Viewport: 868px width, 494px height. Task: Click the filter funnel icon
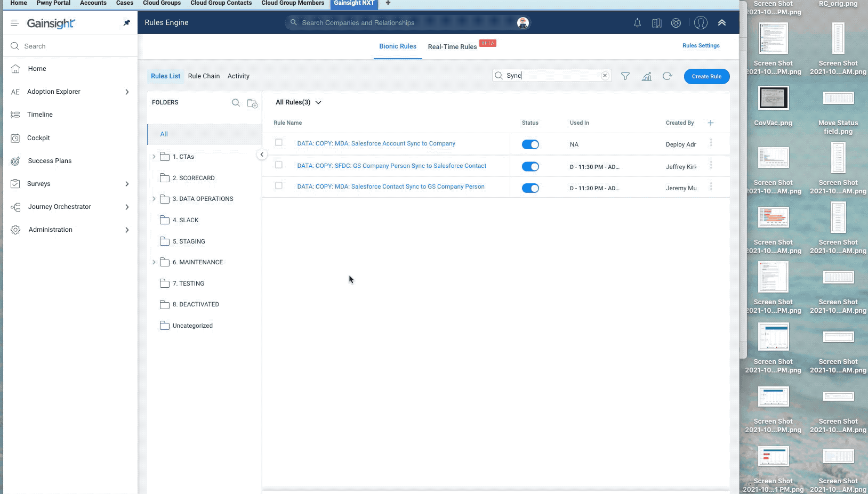coord(625,76)
